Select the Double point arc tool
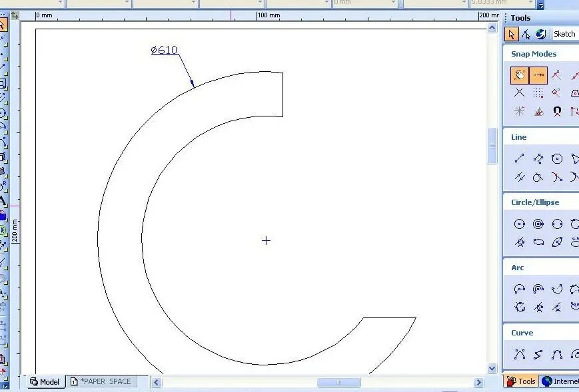 557,289
